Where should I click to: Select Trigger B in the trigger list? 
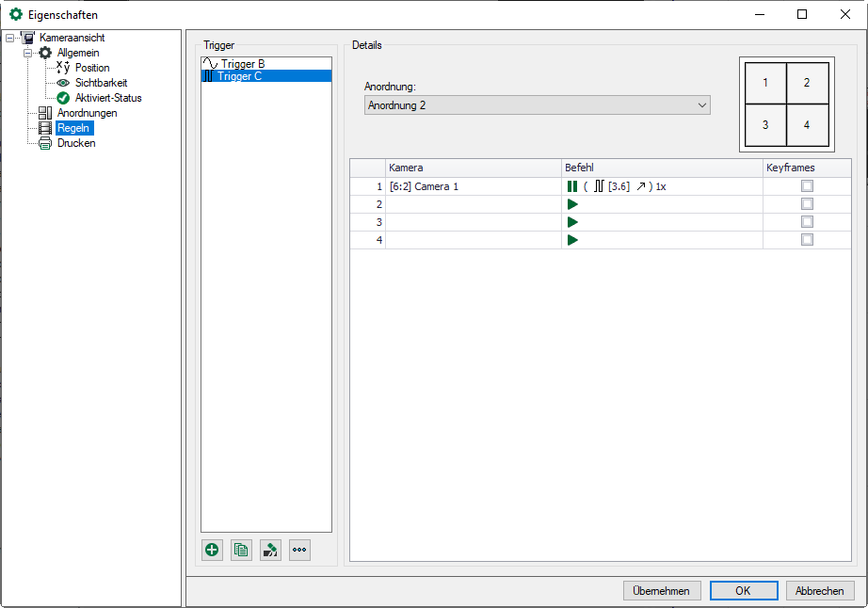[x=266, y=64]
